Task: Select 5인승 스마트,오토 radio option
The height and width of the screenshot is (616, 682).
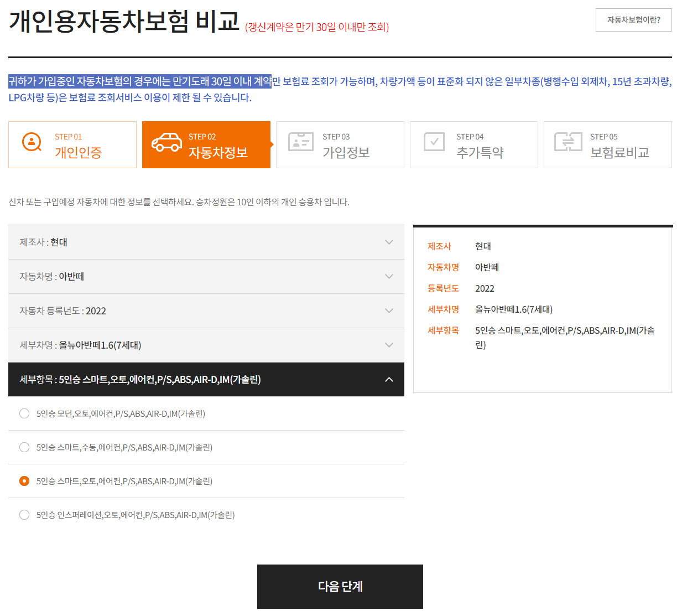Action: tap(24, 481)
